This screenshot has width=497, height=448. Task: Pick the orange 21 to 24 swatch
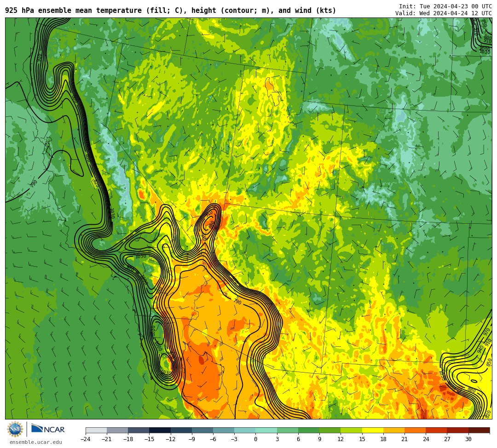point(415,430)
